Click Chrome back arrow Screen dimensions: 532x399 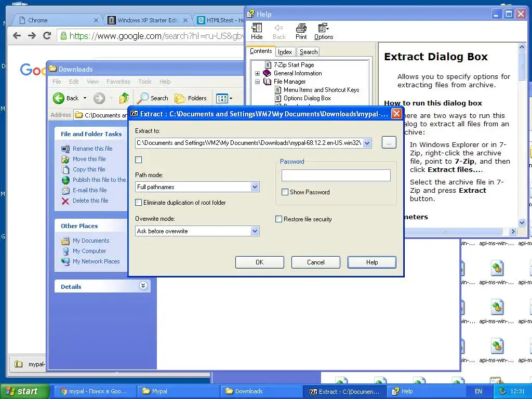tap(17, 36)
